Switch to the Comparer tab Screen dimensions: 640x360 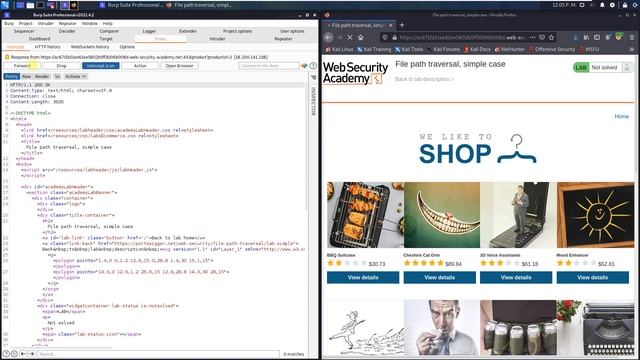109,31
